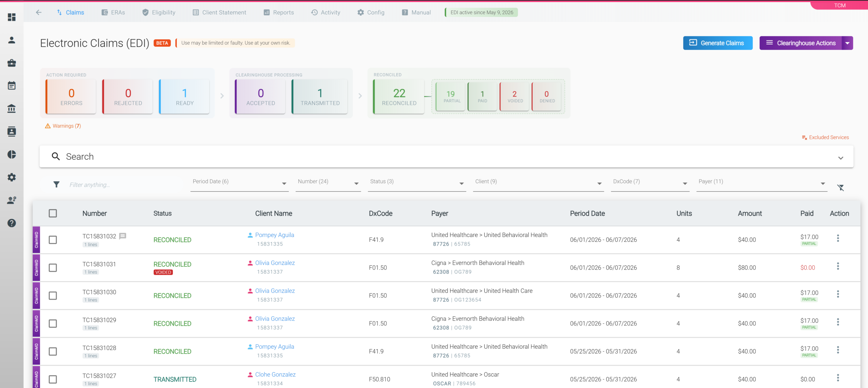Click the funnel filter icon
Image resolution: width=868 pixels, height=388 pixels.
[x=56, y=184]
